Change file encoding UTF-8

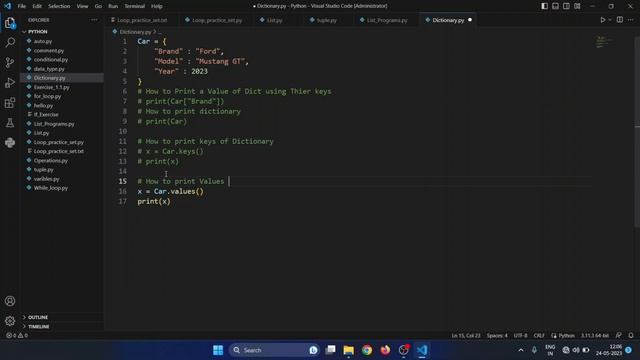(x=520, y=336)
